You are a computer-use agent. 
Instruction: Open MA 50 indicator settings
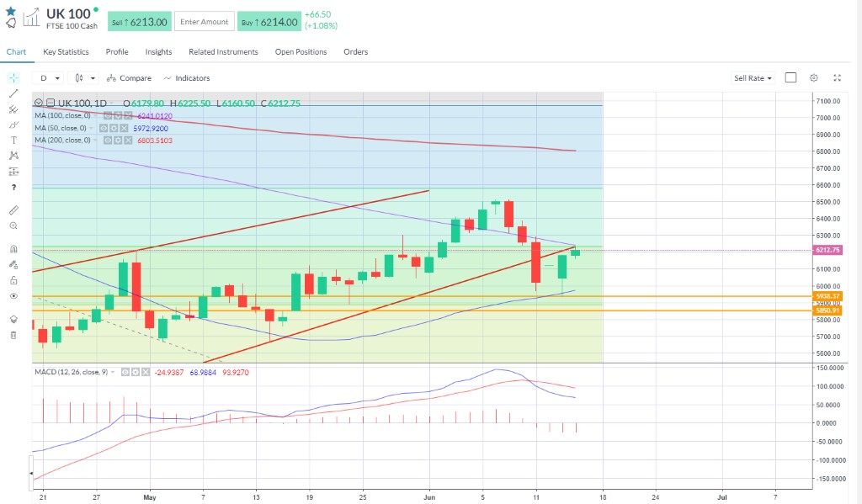click(114, 128)
